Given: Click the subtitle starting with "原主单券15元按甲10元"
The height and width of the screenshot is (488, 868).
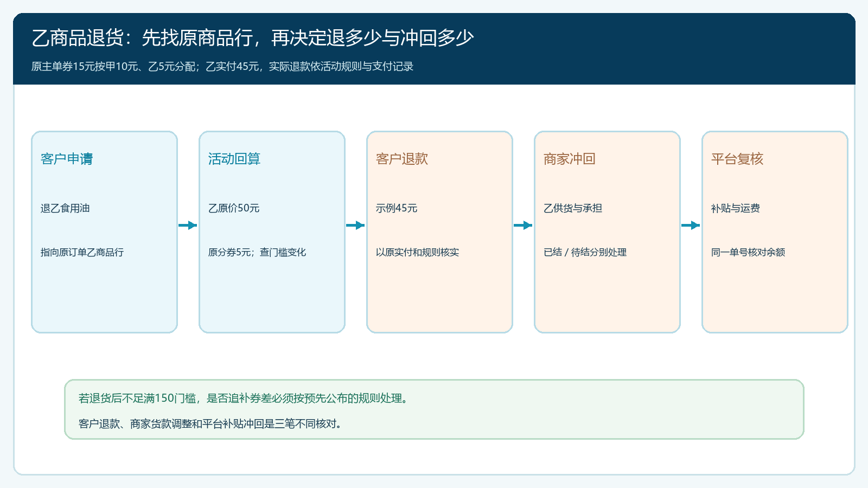Looking at the screenshot, I should pos(222,66).
